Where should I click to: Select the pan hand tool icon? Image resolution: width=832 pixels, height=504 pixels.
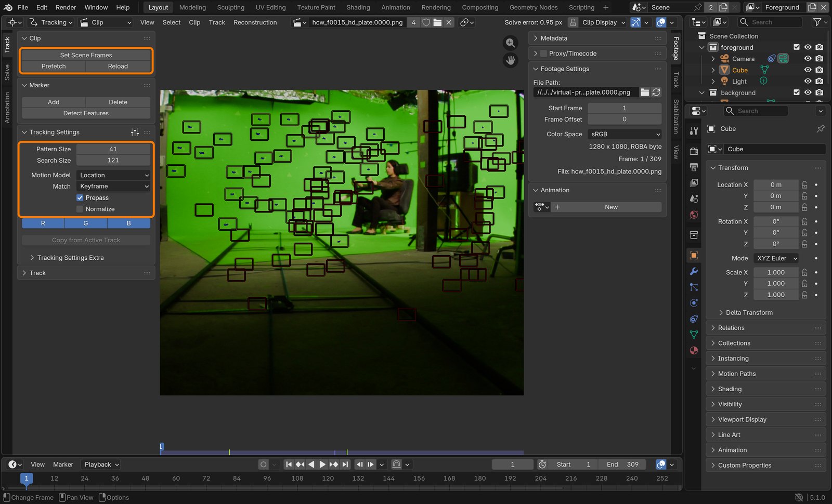(511, 60)
